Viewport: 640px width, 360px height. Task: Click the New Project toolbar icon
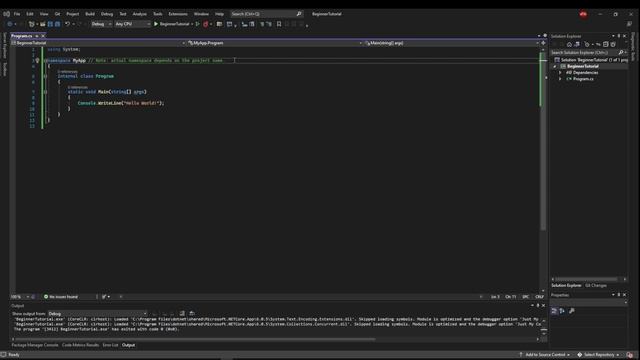coord(31,24)
